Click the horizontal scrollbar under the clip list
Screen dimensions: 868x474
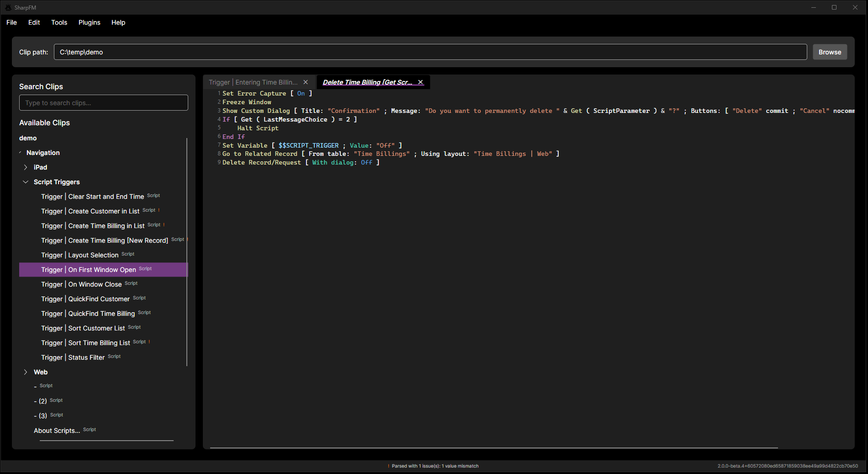click(106, 441)
